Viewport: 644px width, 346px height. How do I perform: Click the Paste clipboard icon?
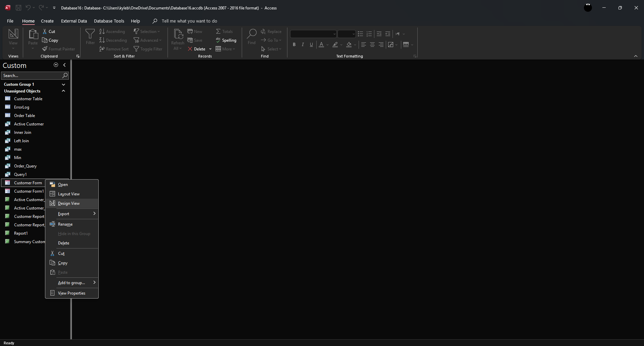click(33, 35)
